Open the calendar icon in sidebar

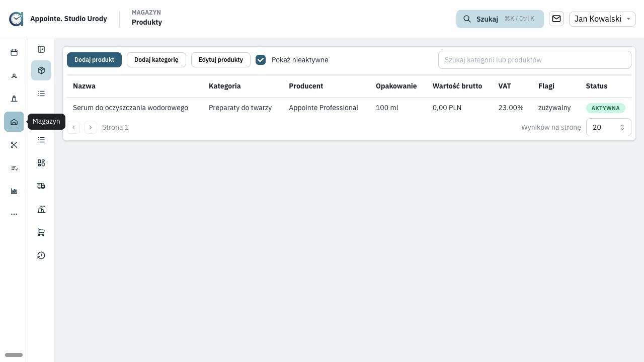tap(14, 52)
